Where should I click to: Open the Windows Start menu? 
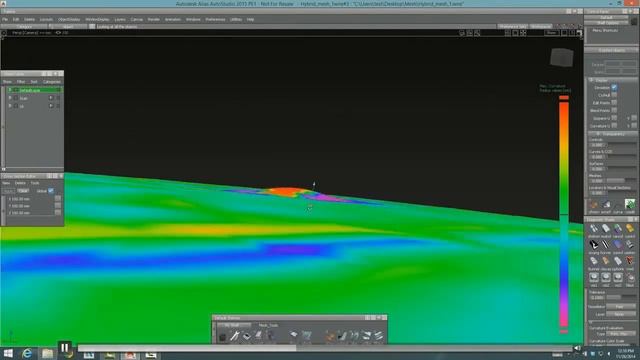coord(7,353)
